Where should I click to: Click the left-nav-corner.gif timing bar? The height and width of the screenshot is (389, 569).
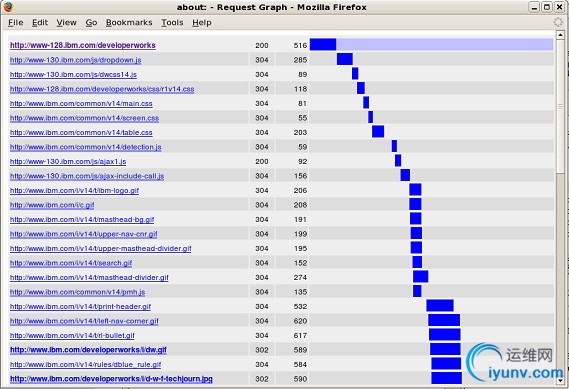pyautogui.click(x=444, y=320)
